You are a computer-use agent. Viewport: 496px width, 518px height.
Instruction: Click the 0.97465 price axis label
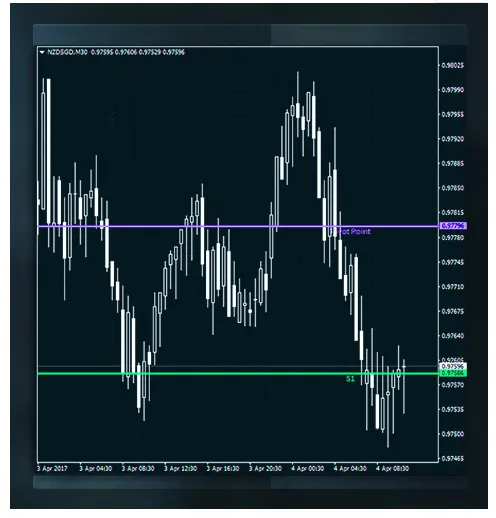coord(453,459)
